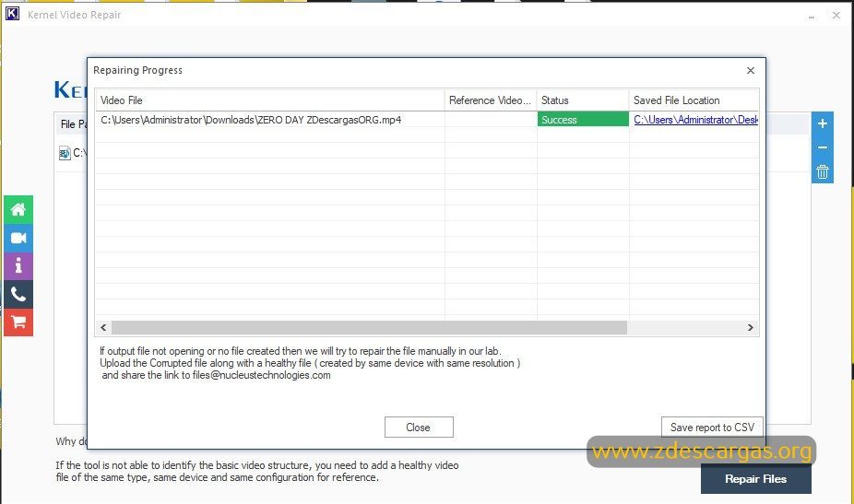Click the minus remove file icon
854x504 pixels.
click(x=823, y=147)
